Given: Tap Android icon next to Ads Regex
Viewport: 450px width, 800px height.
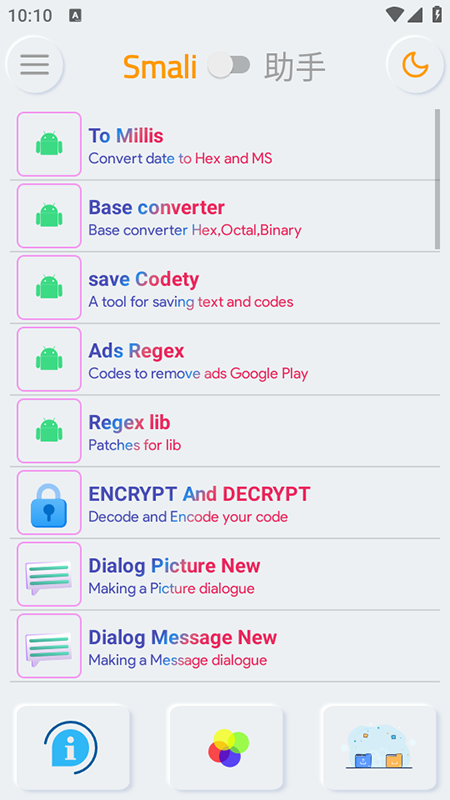Looking at the screenshot, I should [x=49, y=359].
